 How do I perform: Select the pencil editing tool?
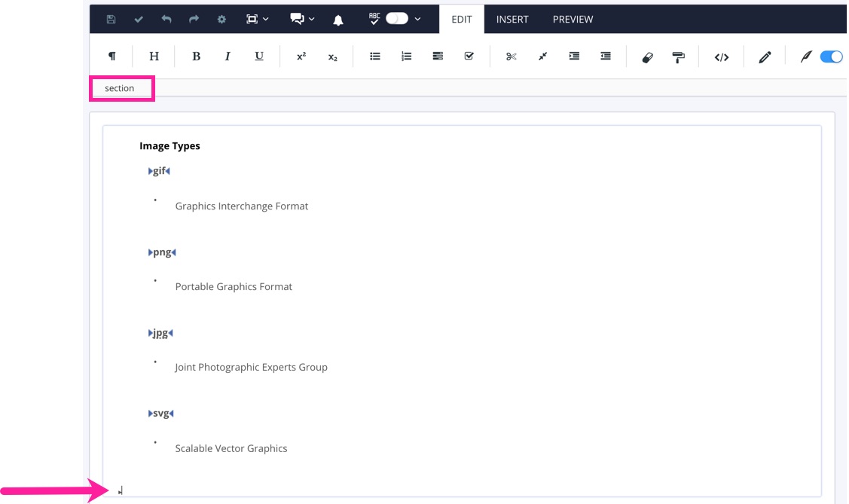coord(765,56)
